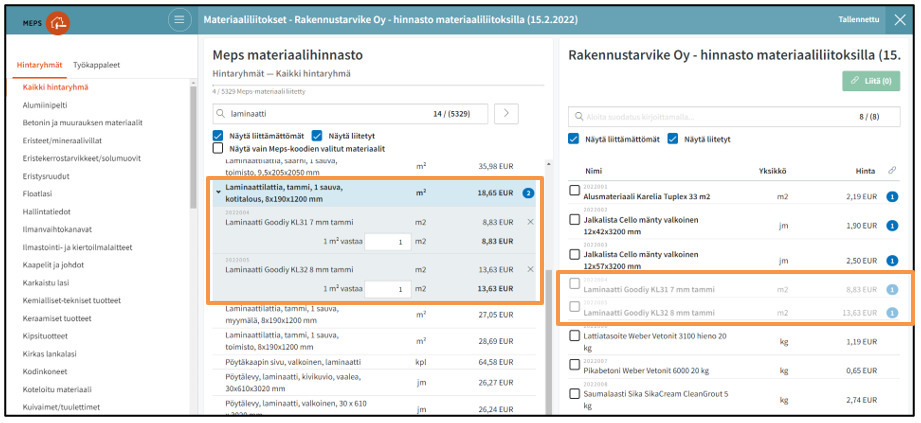The height and width of the screenshot is (423, 921).
Task: Click the Aloita suodatus filter field
Action: pyautogui.click(x=734, y=116)
